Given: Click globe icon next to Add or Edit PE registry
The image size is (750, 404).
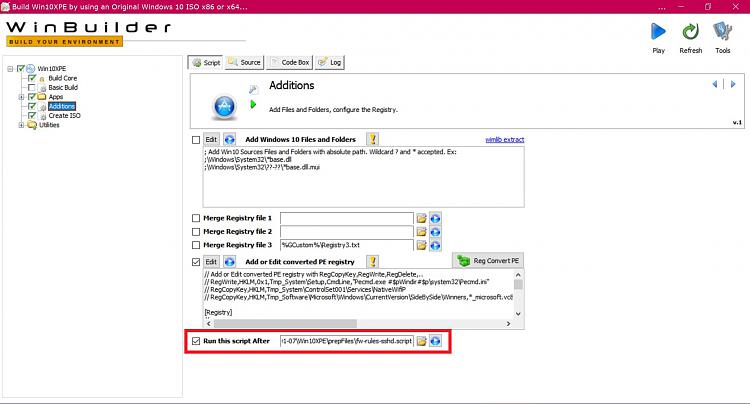Looking at the screenshot, I should (x=230, y=262).
